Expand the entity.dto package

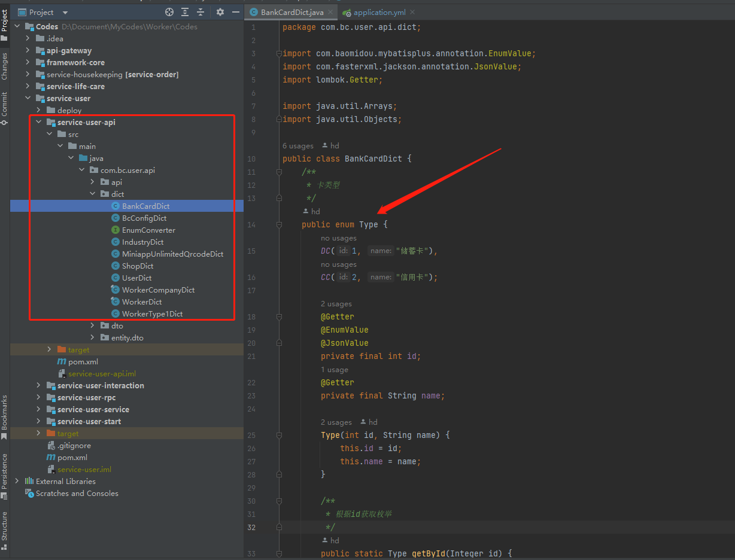coord(92,337)
